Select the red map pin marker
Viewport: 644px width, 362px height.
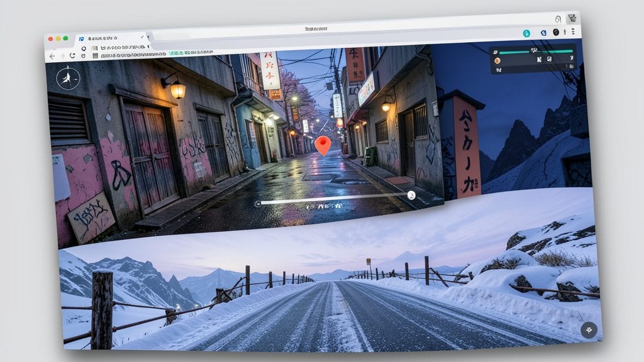323,146
